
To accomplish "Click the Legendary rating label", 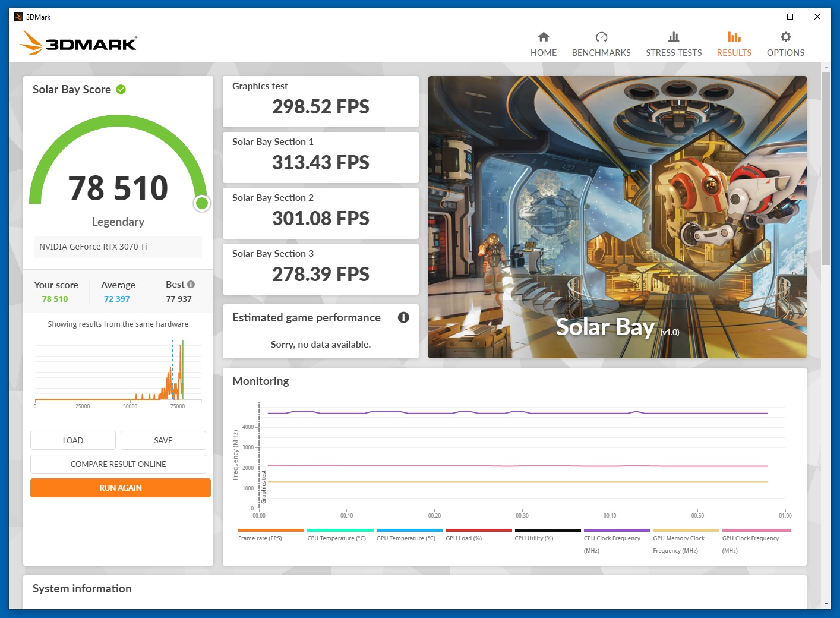I will point(118,222).
